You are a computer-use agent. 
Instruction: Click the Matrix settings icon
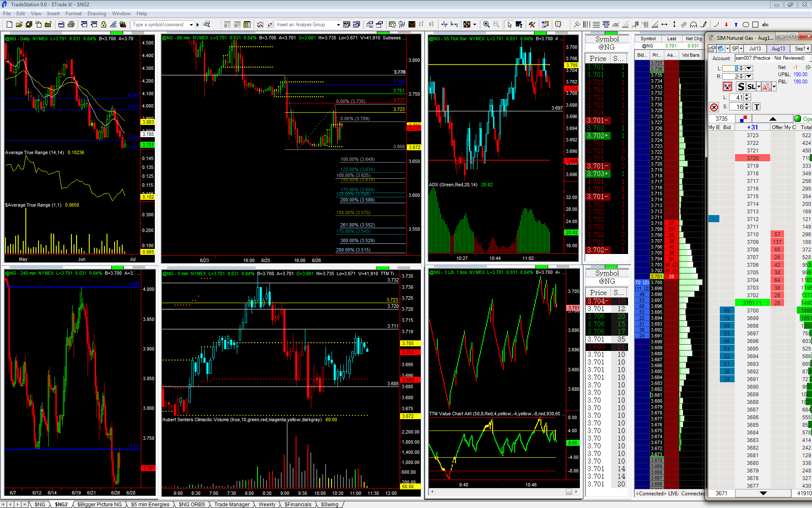(712, 49)
